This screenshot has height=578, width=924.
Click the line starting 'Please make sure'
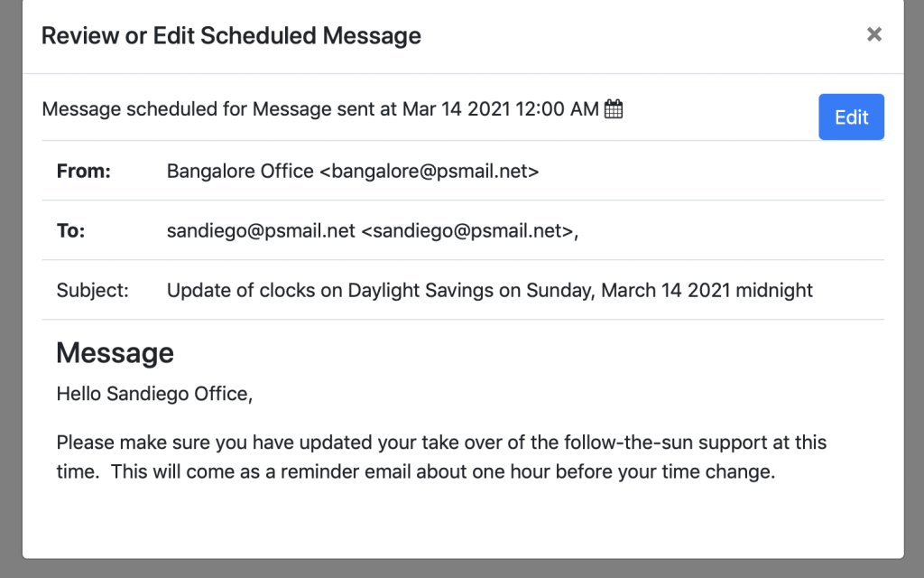[441, 443]
